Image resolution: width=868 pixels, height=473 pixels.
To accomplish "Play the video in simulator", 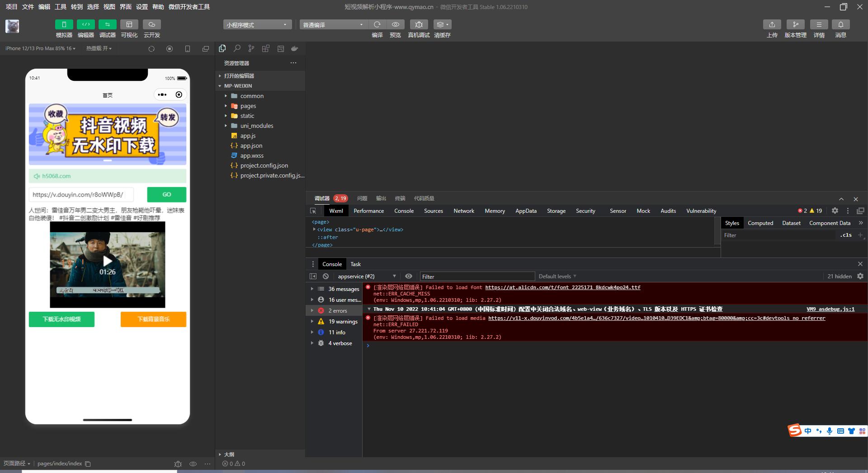I will point(107,261).
